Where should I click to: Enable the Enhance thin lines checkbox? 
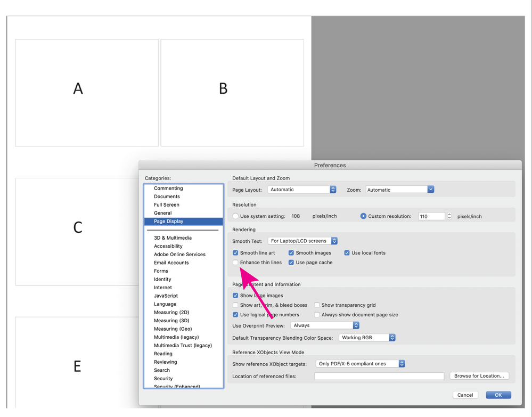pyautogui.click(x=235, y=262)
